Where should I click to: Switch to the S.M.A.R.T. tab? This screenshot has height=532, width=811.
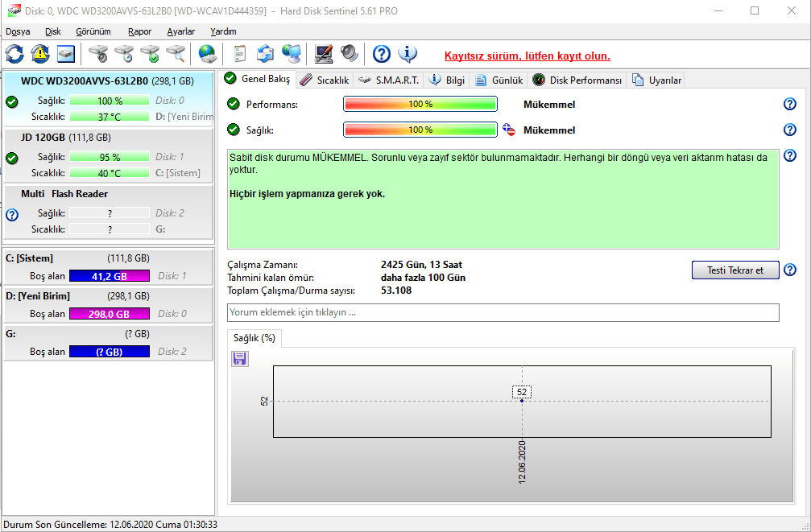pos(388,80)
